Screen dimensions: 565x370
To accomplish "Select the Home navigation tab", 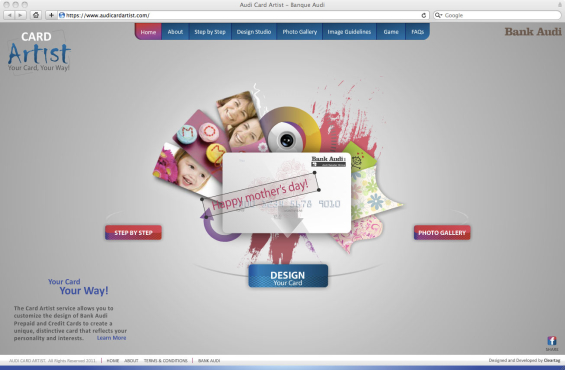I will [148, 32].
